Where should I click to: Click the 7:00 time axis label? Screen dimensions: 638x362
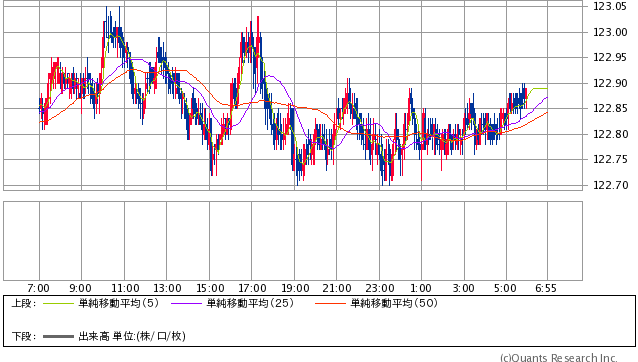[38, 288]
